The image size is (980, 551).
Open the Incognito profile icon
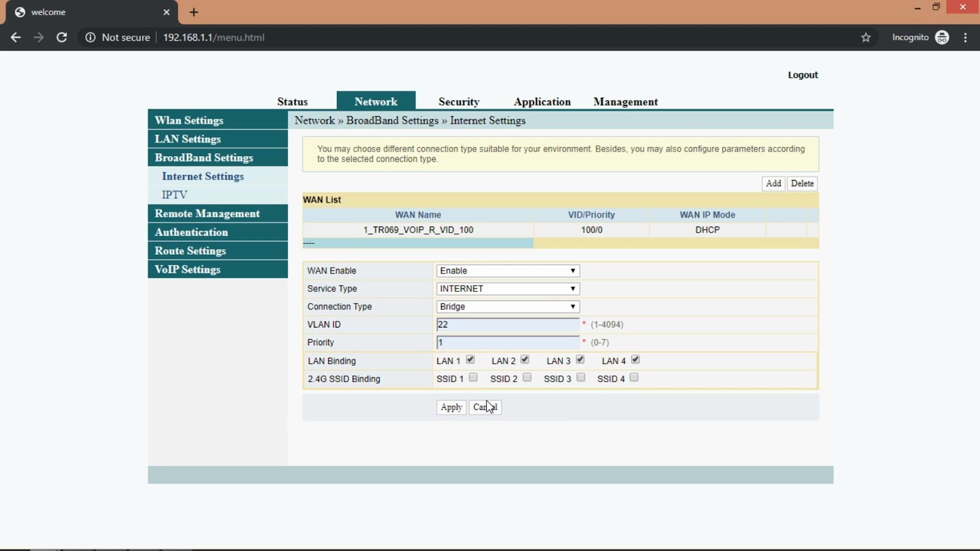tap(942, 37)
